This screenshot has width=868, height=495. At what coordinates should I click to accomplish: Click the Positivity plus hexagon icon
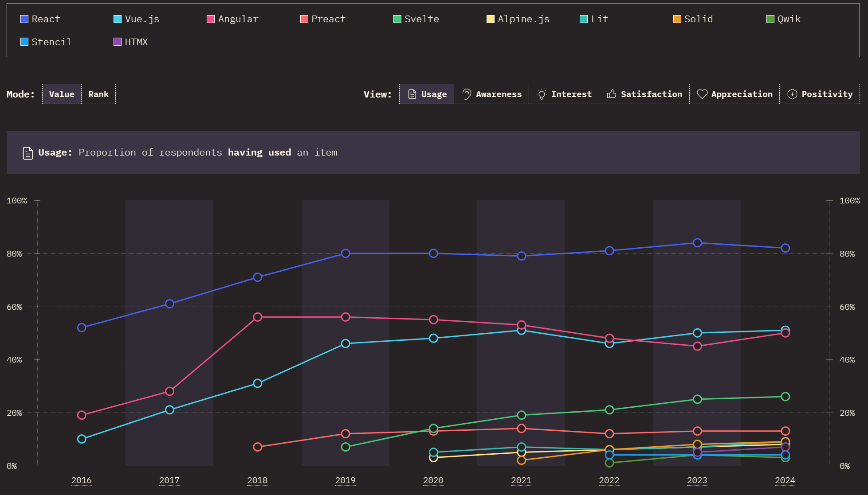792,94
